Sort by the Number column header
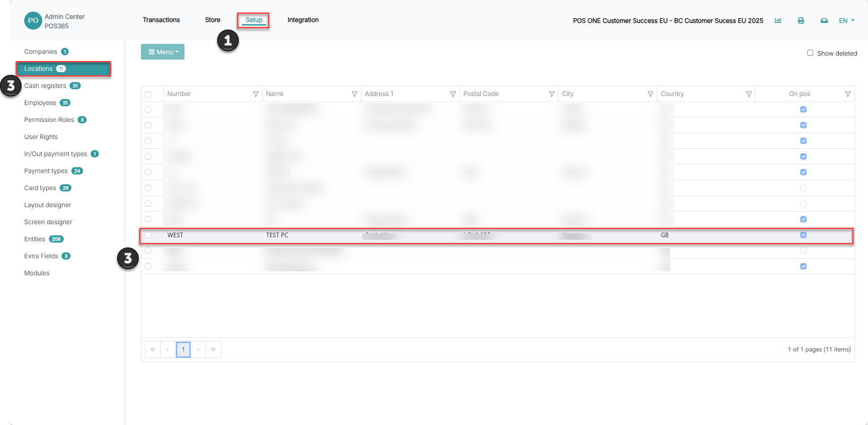Viewport: 868px width, 425px height. pos(179,94)
